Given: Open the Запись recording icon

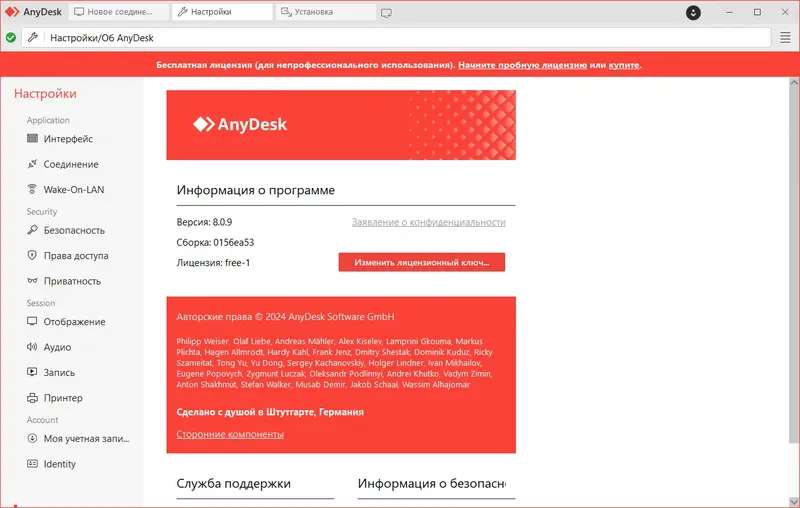Looking at the screenshot, I should [32, 372].
